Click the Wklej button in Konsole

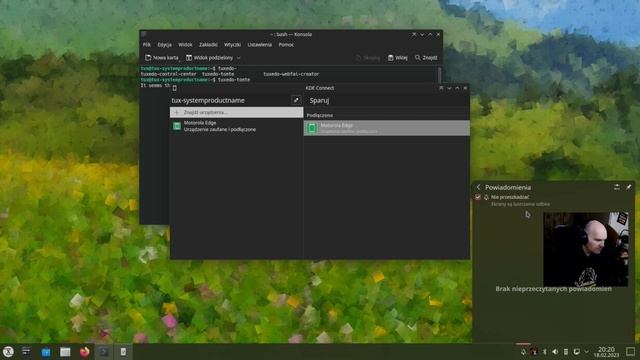[398, 58]
